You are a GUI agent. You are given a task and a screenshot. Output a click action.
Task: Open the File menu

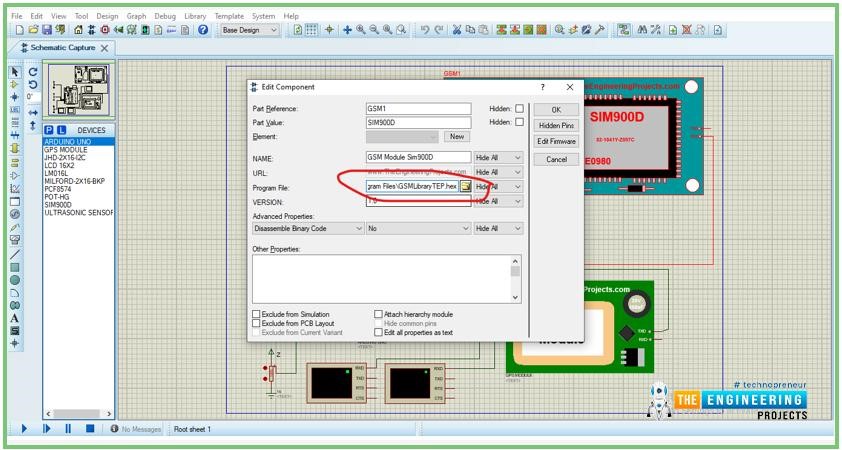tap(17, 16)
